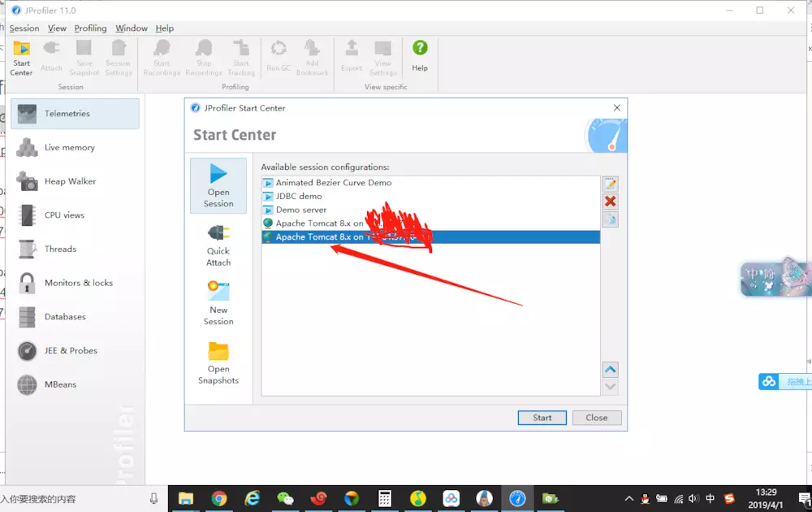The width and height of the screenshot is (812, 512).
Task: Open File Explorer from the taskbar
Action: pos(185,498)
